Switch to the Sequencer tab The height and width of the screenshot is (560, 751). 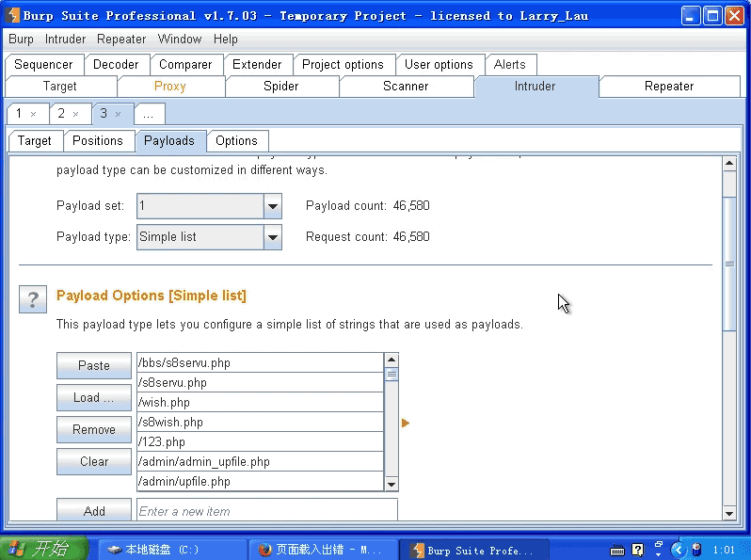pos(43,65)
